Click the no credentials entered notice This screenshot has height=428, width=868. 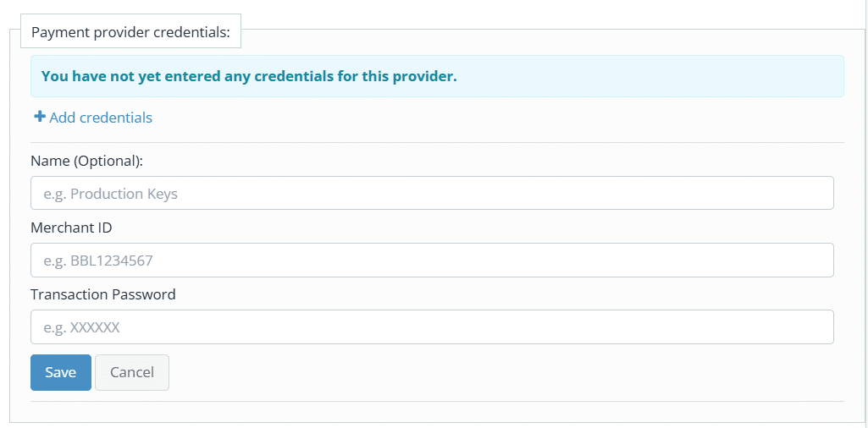249,76
